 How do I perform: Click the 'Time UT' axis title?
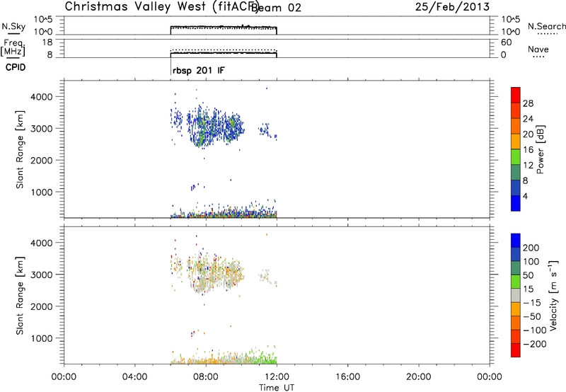point(277,388)
